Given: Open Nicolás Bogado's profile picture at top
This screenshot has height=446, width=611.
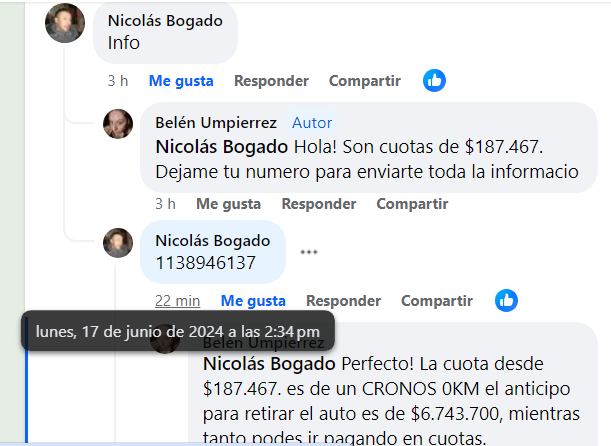Looking at the screenshot, I should point(65,23).
